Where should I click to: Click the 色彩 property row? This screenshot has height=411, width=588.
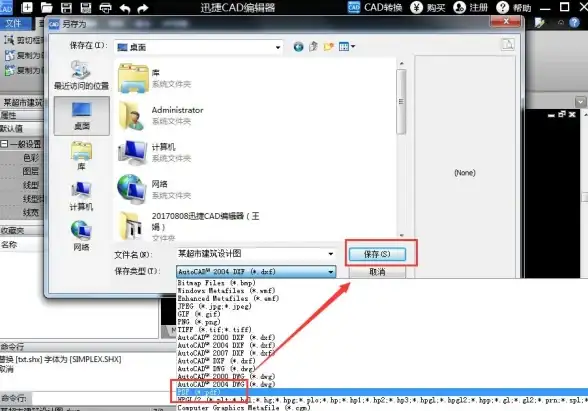pos(22,158)
